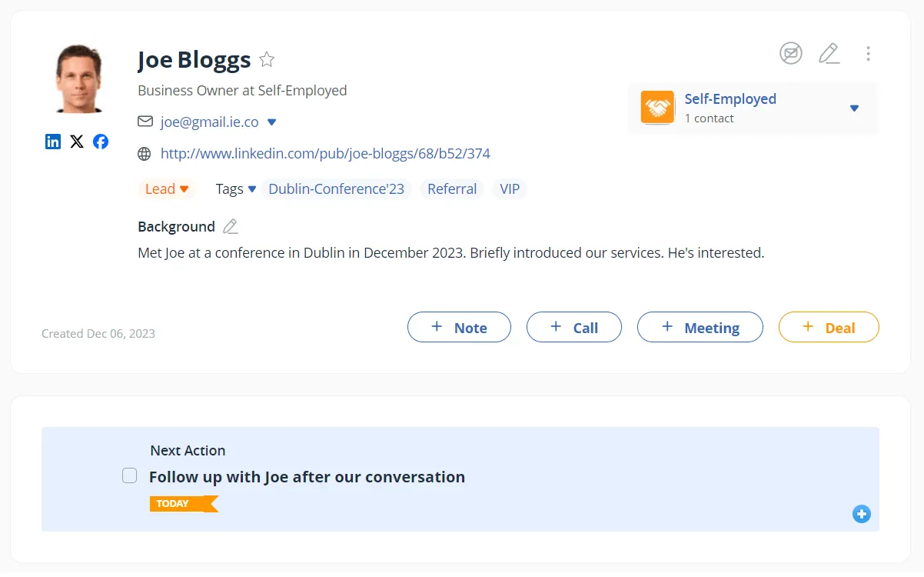Mark the follow up task as complete
Viewport: 924px width, 577px height.
[x=130, y=475]
